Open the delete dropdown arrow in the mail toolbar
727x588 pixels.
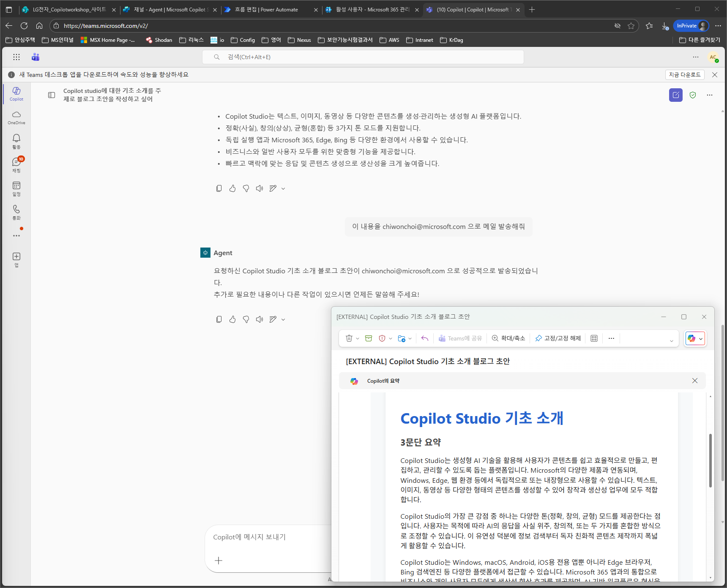click(x=358, y=339)
